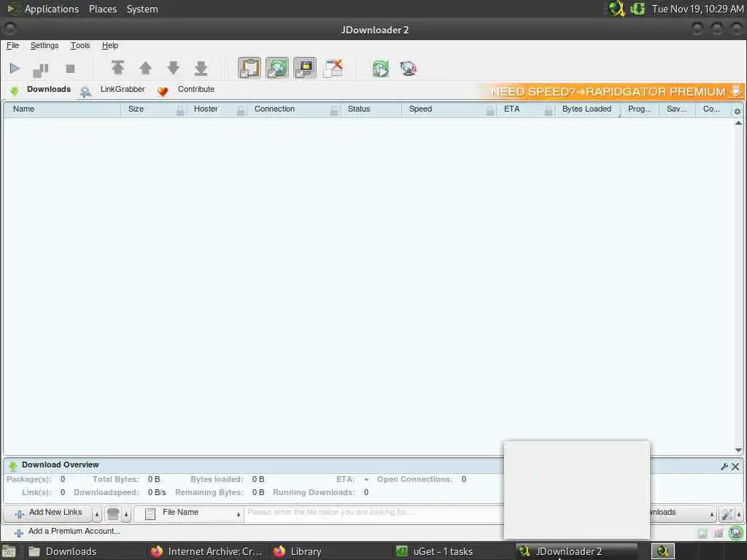747x560 pixels.
Task: Click the table scrollbar up arrow
Action: [738, 122]
